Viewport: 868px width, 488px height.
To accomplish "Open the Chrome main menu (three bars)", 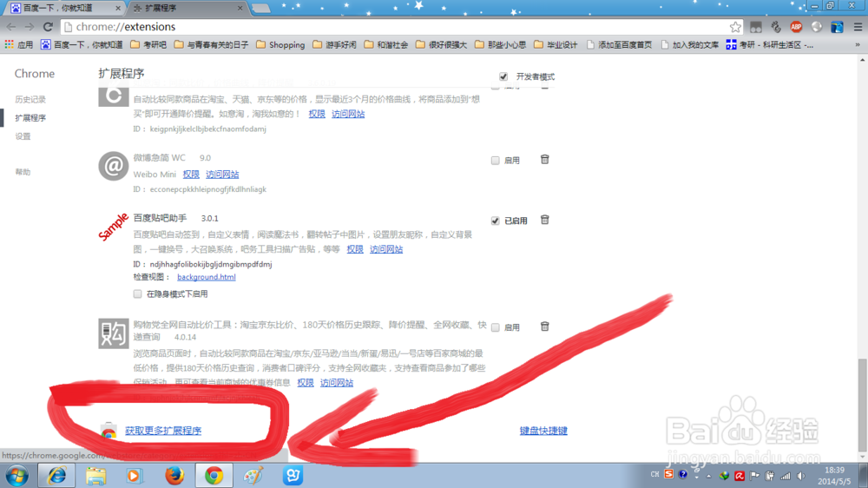I will (x=858, y=27).
